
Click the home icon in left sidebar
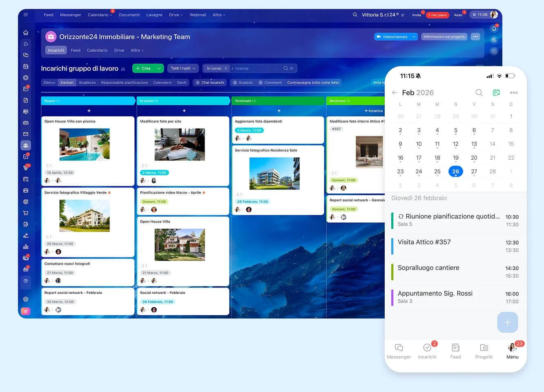(x=26, y=33)
